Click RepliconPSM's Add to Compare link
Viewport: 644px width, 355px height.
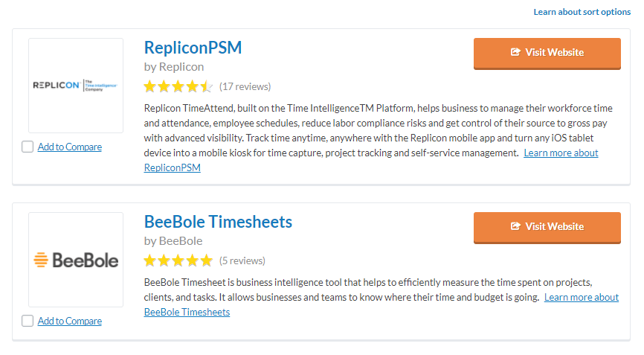(70, 147)
